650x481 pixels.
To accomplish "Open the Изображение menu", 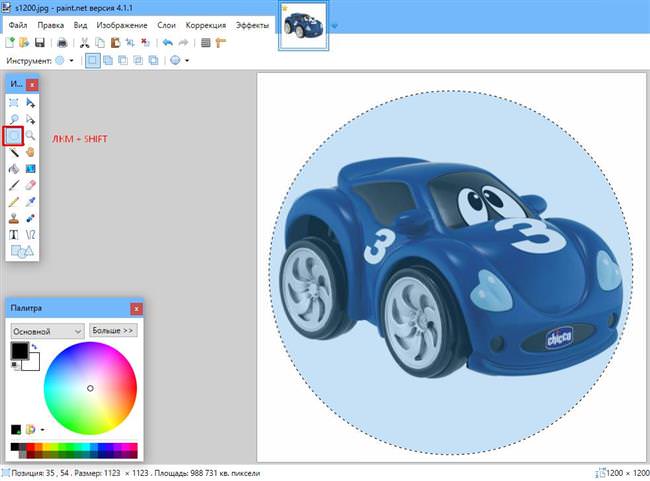I will (x=122, y=25).
